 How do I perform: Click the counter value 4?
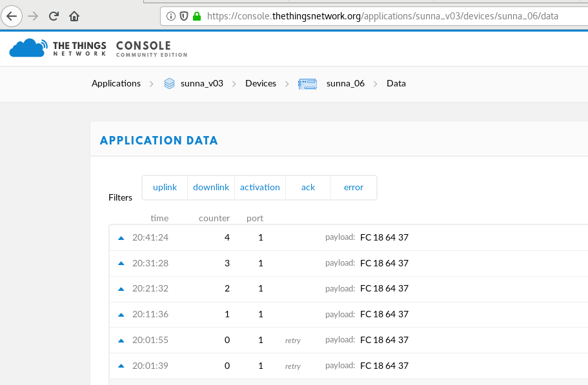click(227, 237)
